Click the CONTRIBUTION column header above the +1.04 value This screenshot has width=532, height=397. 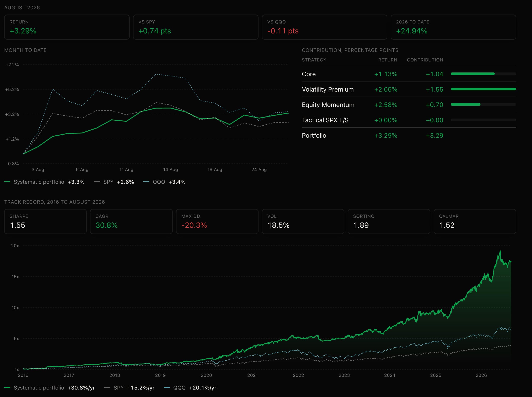pos(425,60)
